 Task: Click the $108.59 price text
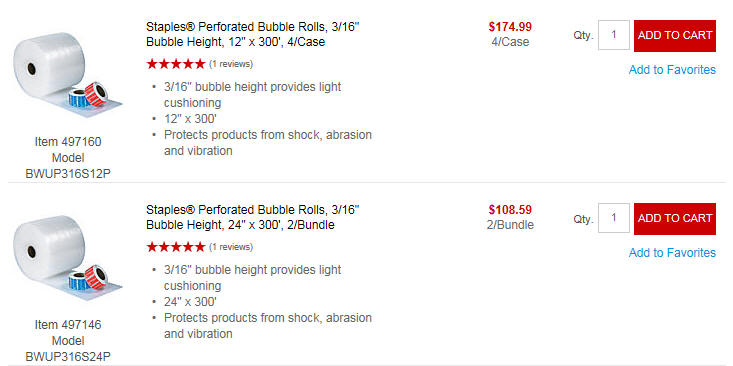pos(510,210)
